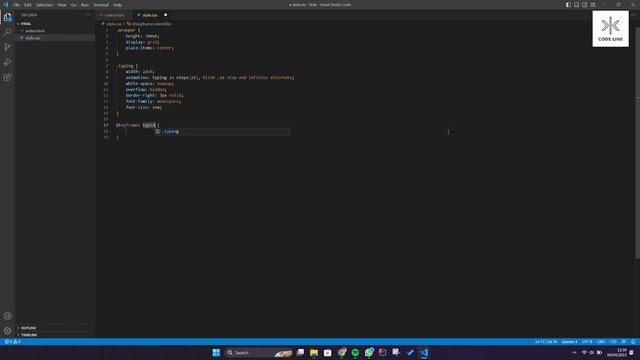Open the Terminal menu
Image resolution: width=640 pixels, height=360 pixels.
click(x=101, y=5)
